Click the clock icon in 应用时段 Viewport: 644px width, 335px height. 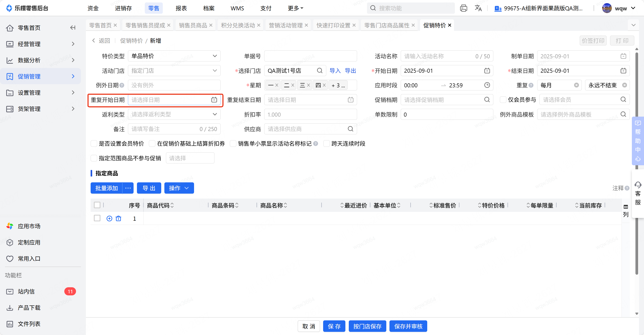(487, 85)
